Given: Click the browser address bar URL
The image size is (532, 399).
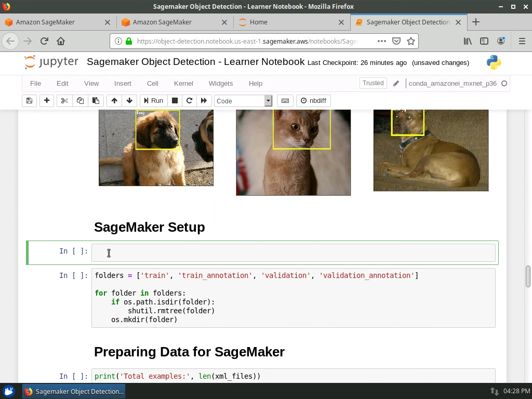Looking at the screenshot, I should click(247, 41).
